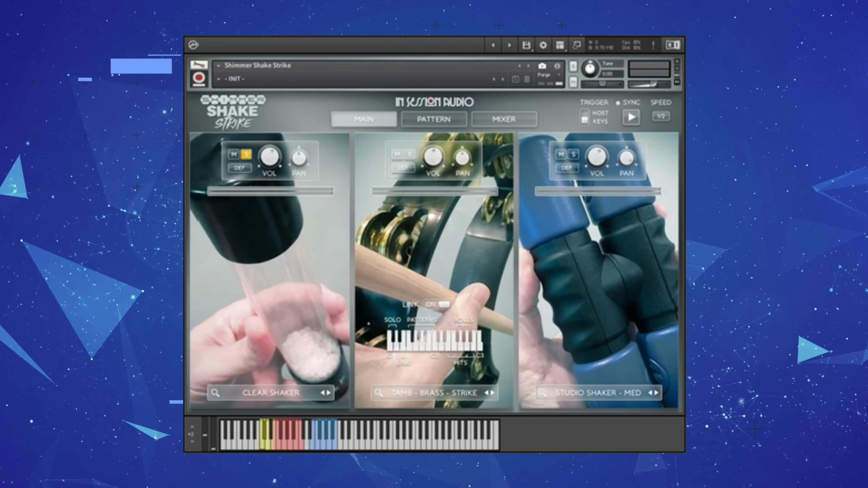Open Kontakt options gear icon
The image size is (868, 488).
pos(543,45)
